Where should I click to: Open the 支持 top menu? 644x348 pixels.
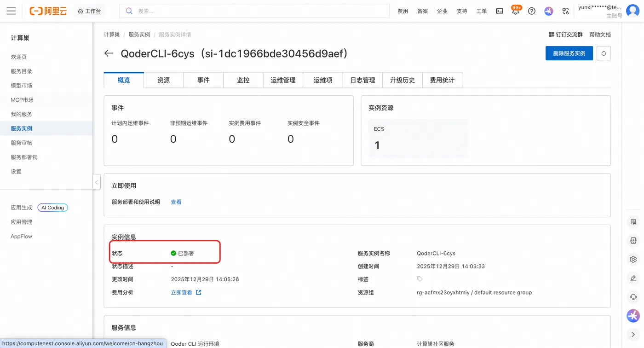[462, 11]
